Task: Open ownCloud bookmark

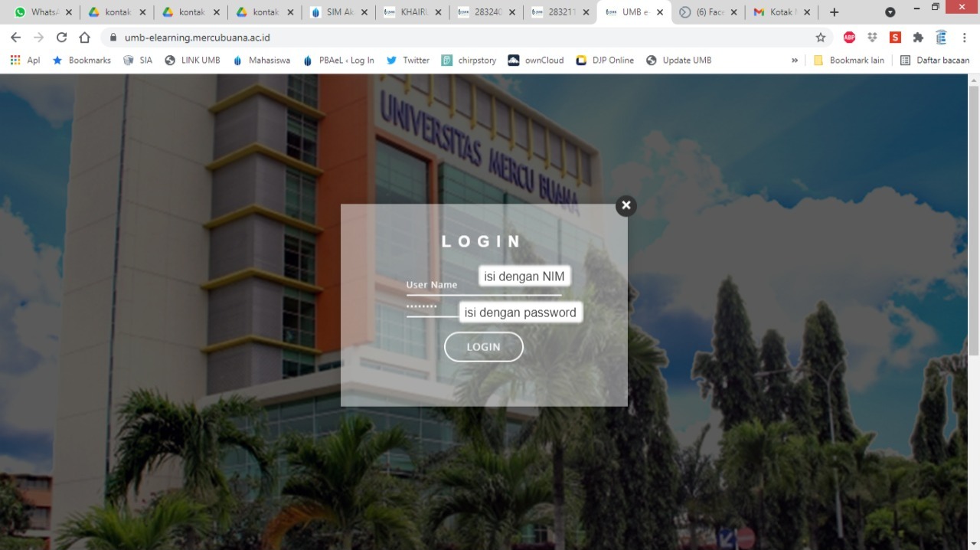Action: click(x=536, y=60)
